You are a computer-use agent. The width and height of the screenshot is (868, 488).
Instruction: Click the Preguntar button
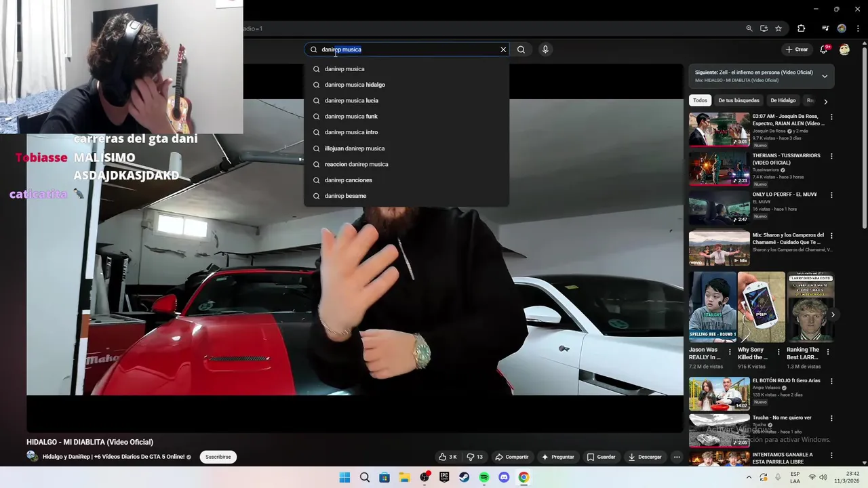tap(557, 457)
